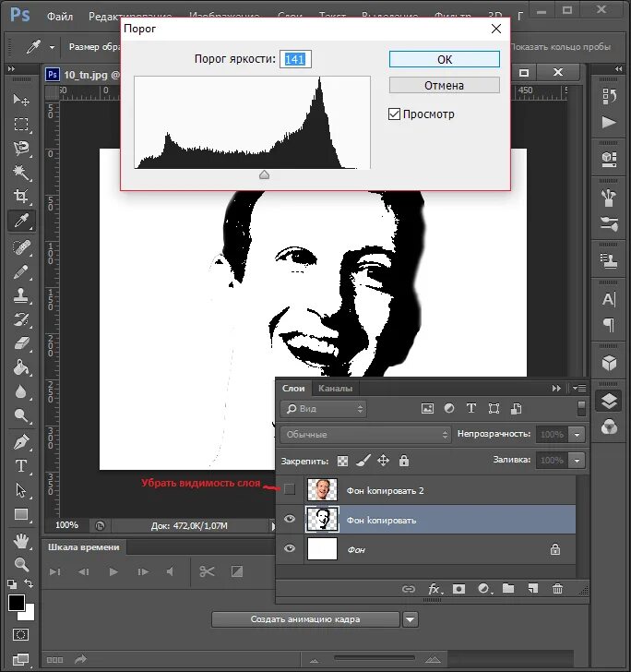Delete layer with trash icon
Image resolution: width=631 pixels, height=672 pixels.
click(557, 588)
